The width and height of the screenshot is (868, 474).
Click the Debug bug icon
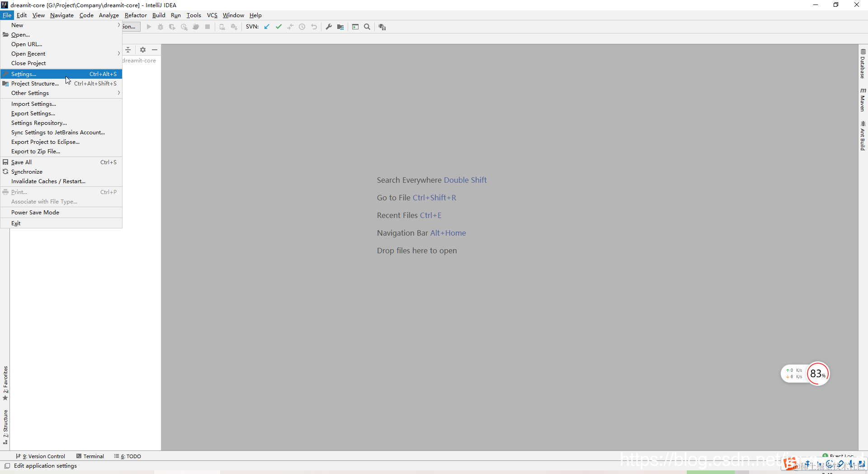pyautogui.click(x=160, y=27)
